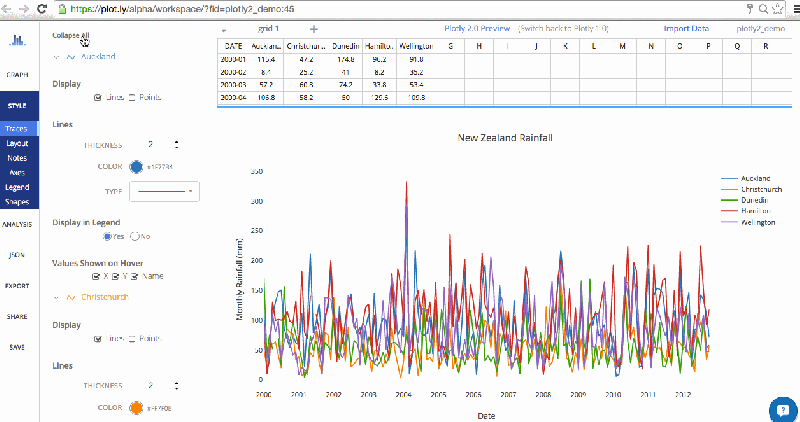Go forward using the browser forward arrow
Image resolution: width=800 pixels, height=422 pixels.
pyautogui.click(x=24, y=9)
